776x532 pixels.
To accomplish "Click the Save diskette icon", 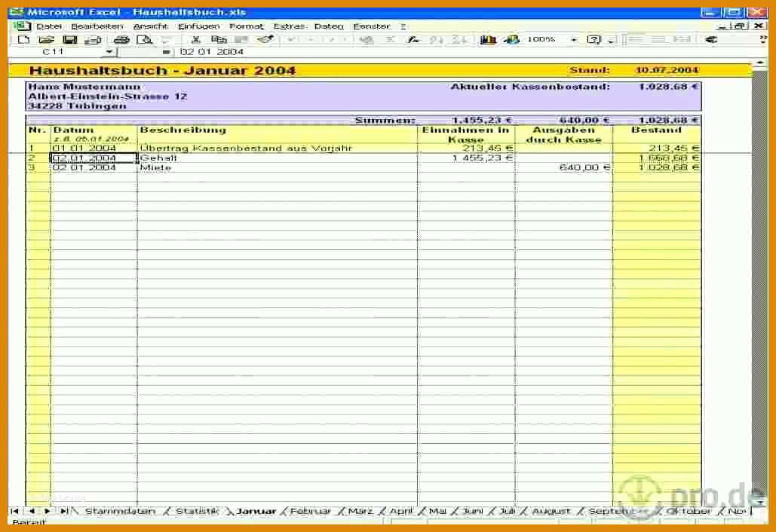I will pyautogui.click(x=70, y=40).
